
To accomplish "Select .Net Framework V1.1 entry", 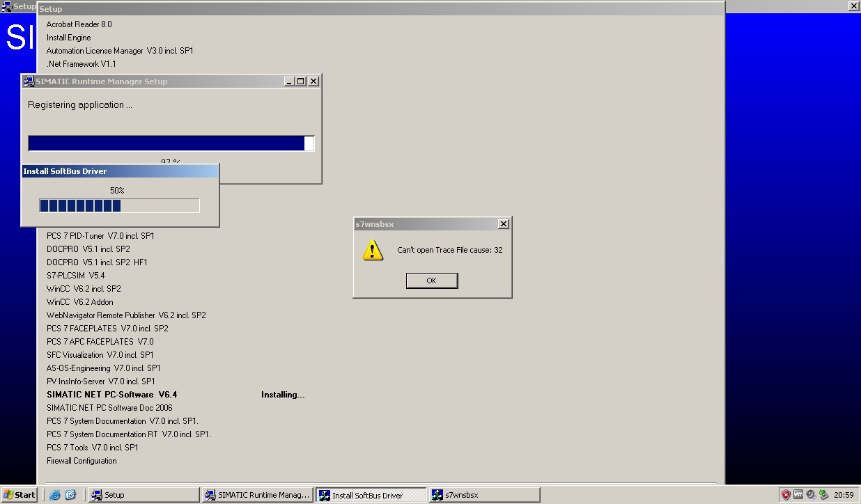I will point(82,64).
